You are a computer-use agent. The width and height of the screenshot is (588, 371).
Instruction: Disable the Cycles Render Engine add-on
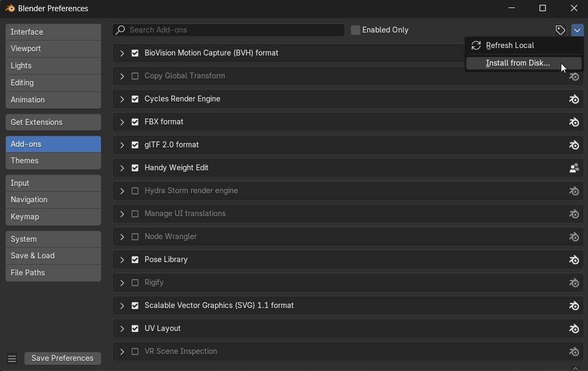coord(135,99)
